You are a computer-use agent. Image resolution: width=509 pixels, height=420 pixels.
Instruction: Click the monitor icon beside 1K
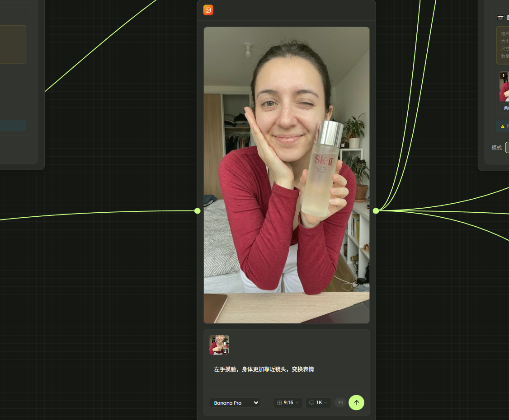(x=311, y=403)
